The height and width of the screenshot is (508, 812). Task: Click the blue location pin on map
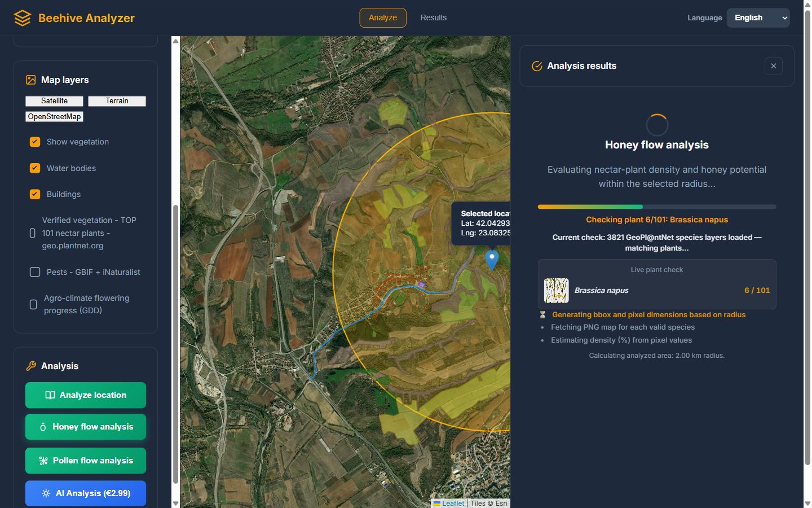point(492,260)
